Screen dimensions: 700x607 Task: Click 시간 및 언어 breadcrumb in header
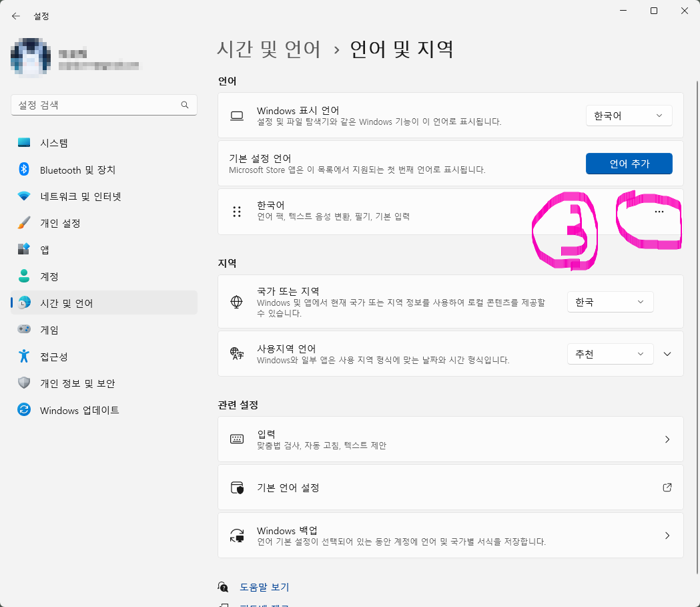[268, 49]
